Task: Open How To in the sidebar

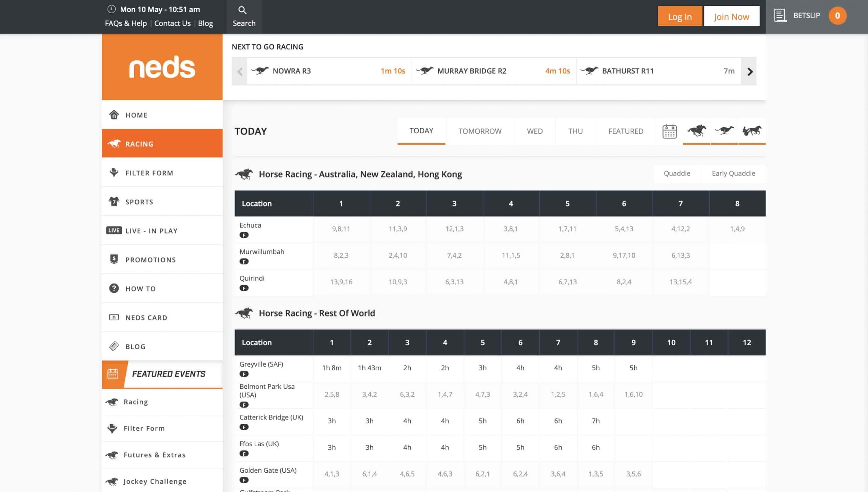Action: click(x=162, y=288)
